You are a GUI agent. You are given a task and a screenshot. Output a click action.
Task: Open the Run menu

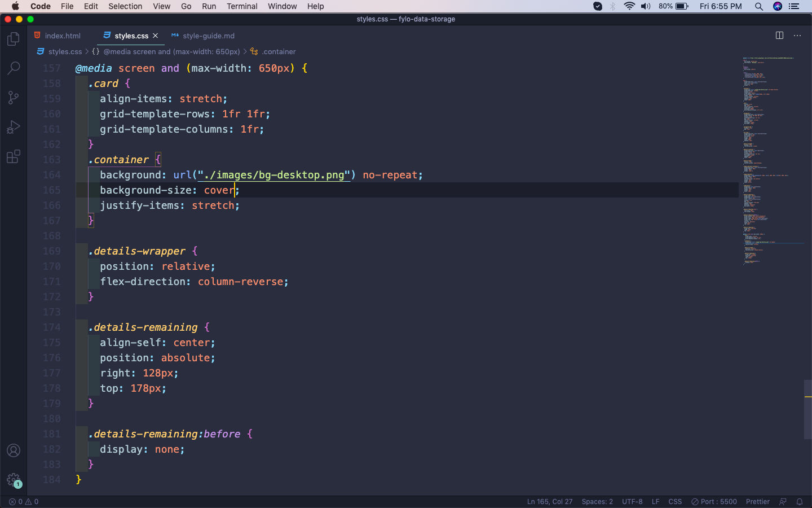pyautogui.click(x=209, y=6)
